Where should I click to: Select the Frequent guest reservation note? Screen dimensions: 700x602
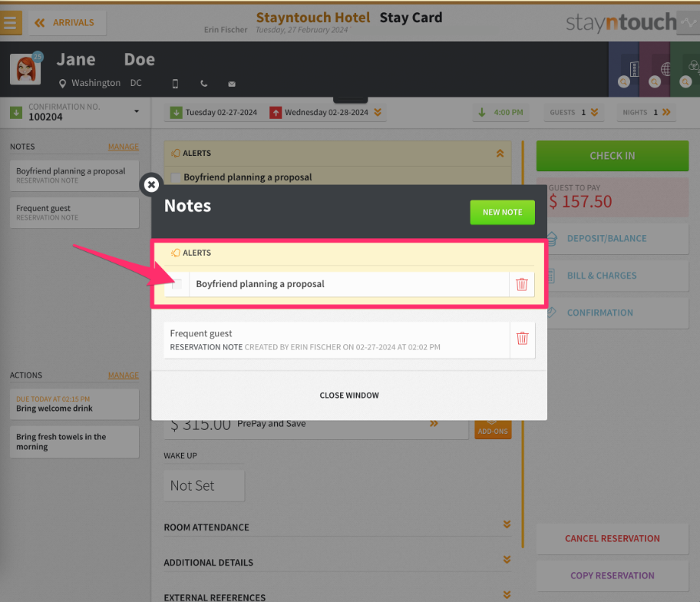click(x=336, y=340)
